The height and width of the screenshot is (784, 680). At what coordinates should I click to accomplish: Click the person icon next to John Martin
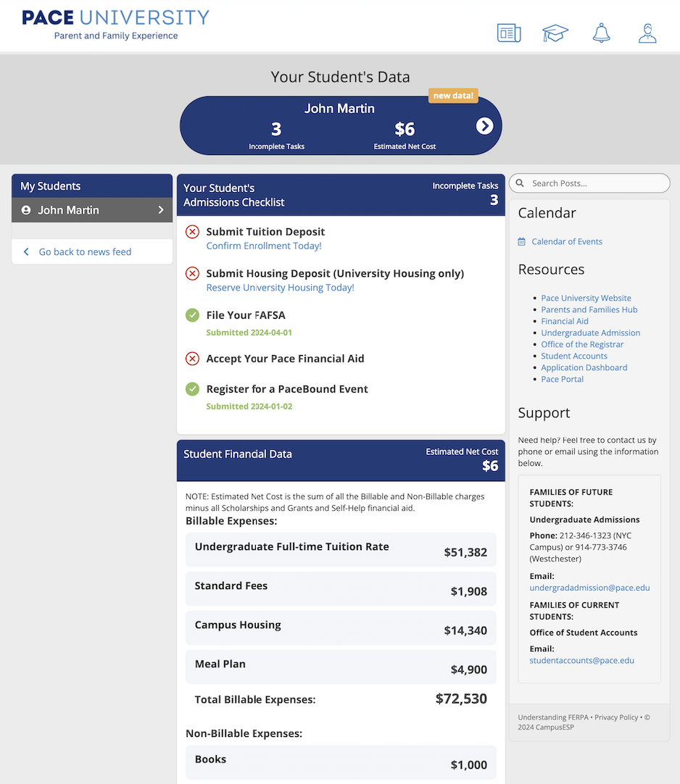pos(26,210)
